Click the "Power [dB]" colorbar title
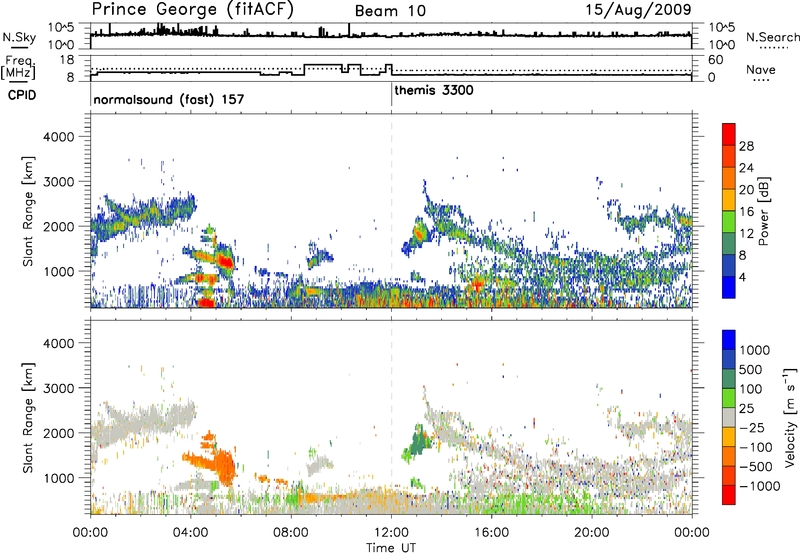 [764, 211]
